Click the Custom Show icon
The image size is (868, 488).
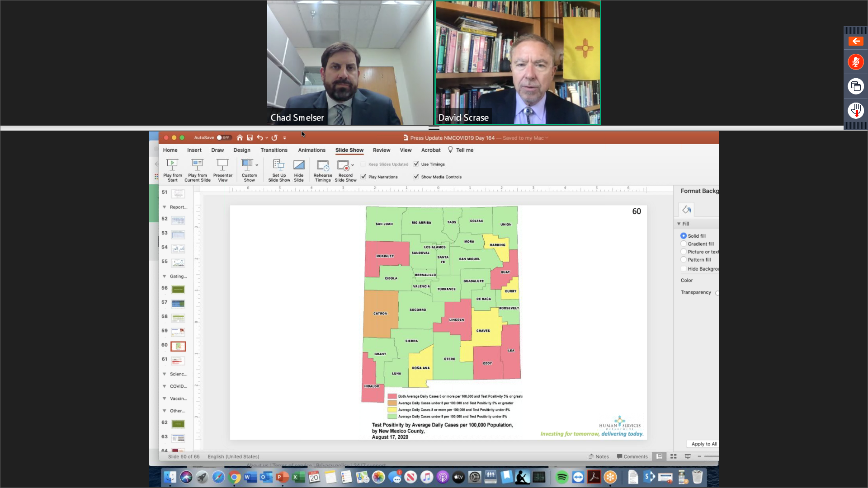(247, 164)
